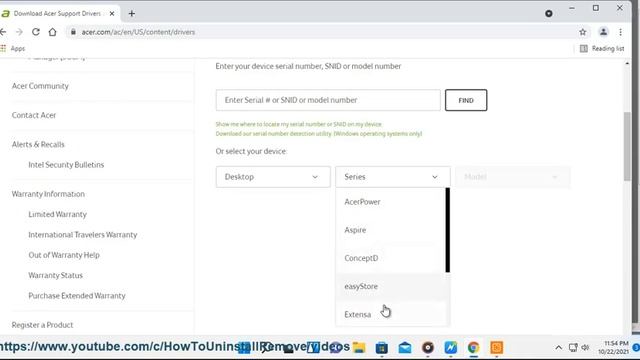The height and width of the screenshot is (360, 640).
Task: Open Chrome three-dot menu
Action: tap(620, 32)
